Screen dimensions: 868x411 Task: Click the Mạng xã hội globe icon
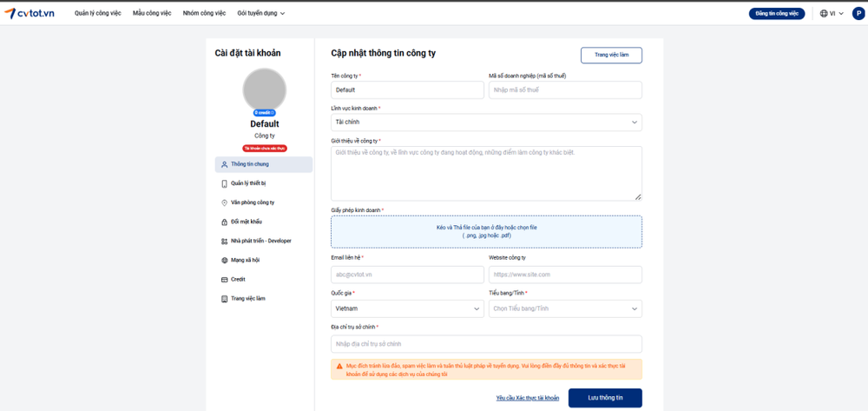224,260
